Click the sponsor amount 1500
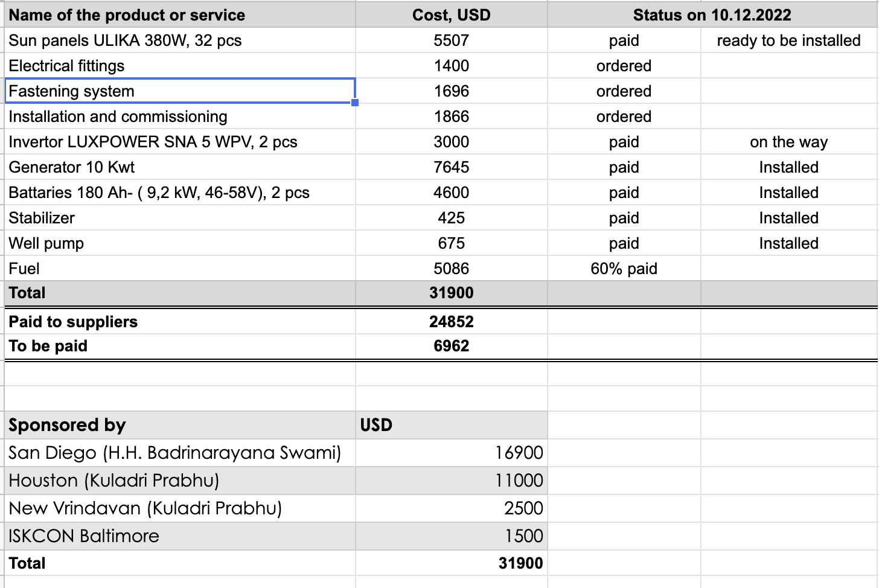 [x=452, y=536]
